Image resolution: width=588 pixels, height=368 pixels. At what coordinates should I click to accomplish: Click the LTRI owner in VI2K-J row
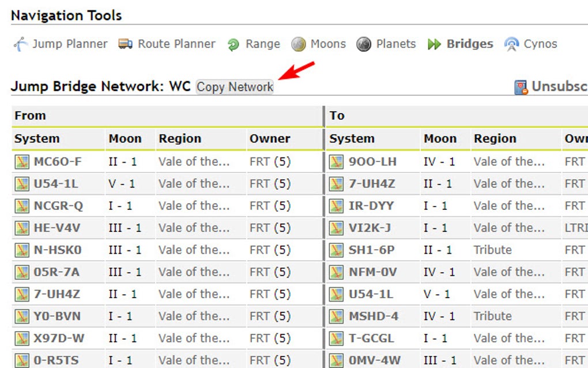click(576, 228)
